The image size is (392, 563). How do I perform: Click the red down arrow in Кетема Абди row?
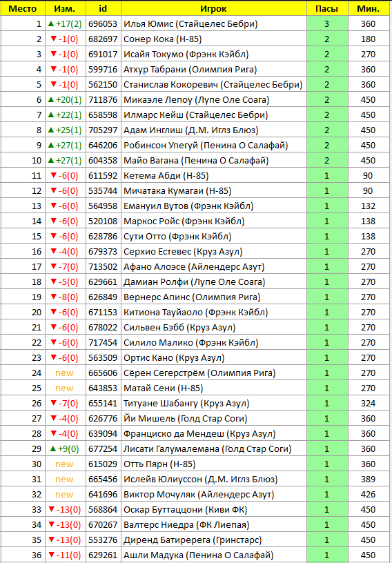pyautogui.click(x=54, y=175)
